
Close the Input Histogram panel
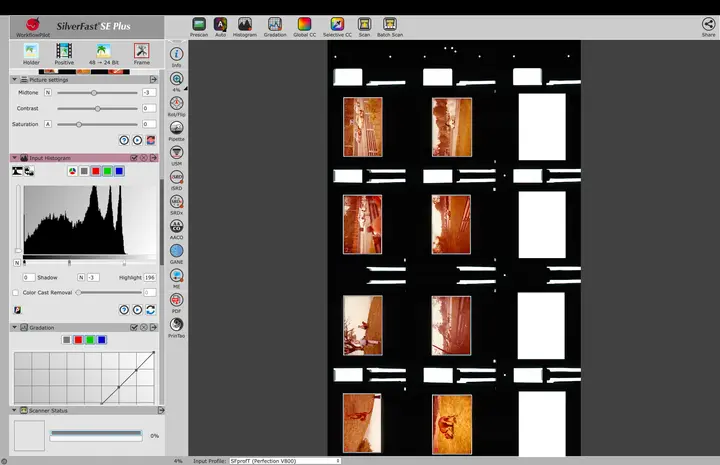[x=144, y=157]
